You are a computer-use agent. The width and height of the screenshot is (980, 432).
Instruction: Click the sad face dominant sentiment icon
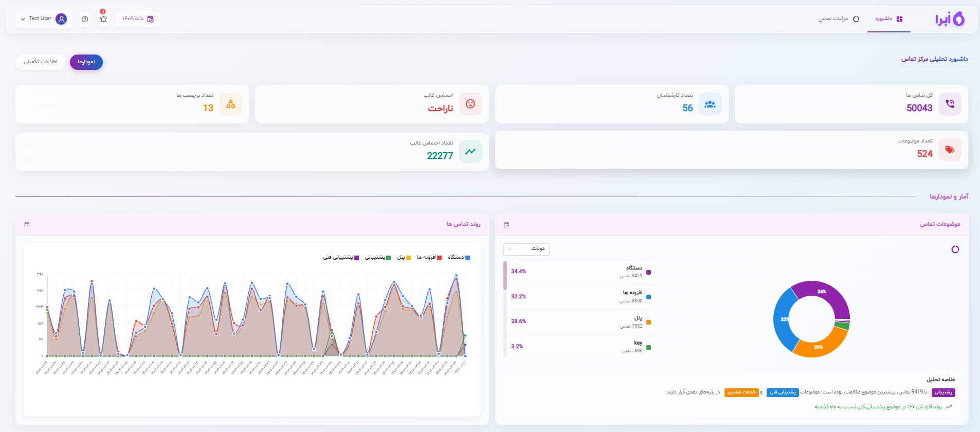tap(470, 104)
